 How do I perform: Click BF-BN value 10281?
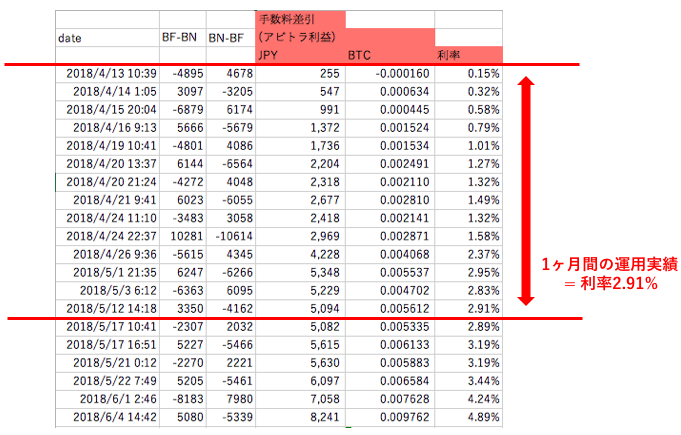(x=183, y=236)
